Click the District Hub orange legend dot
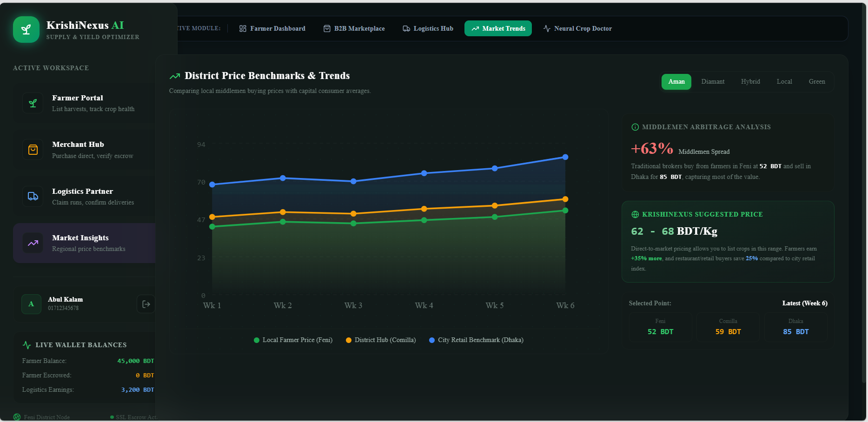This screenshot has width=868, height=422. (349, 340)
